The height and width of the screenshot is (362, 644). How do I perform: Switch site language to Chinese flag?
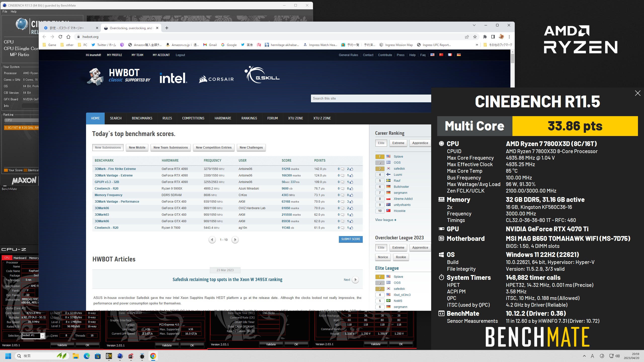click(x=441, y=55)
